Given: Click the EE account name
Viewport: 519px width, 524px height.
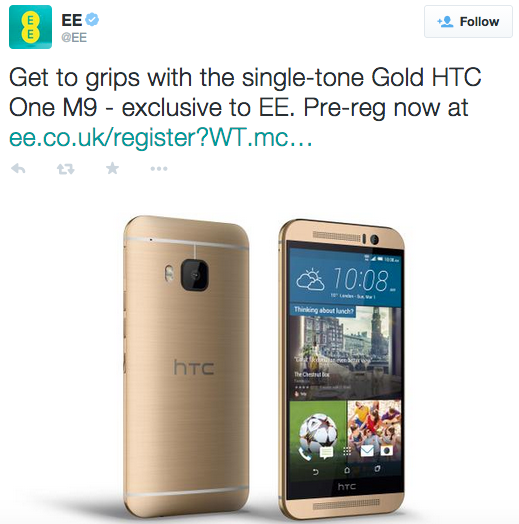Looking at the screenshot, I should pyautogui.click(x=72, y=20).
